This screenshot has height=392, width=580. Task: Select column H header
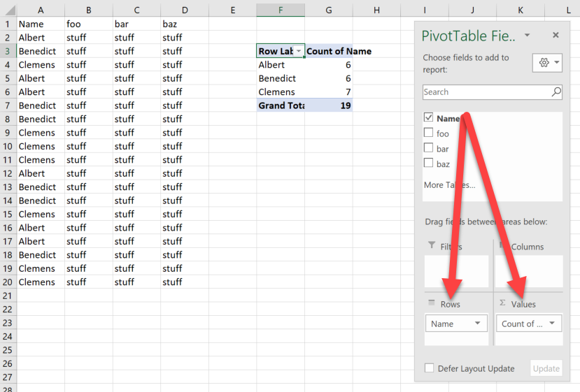tap(376, 10)
